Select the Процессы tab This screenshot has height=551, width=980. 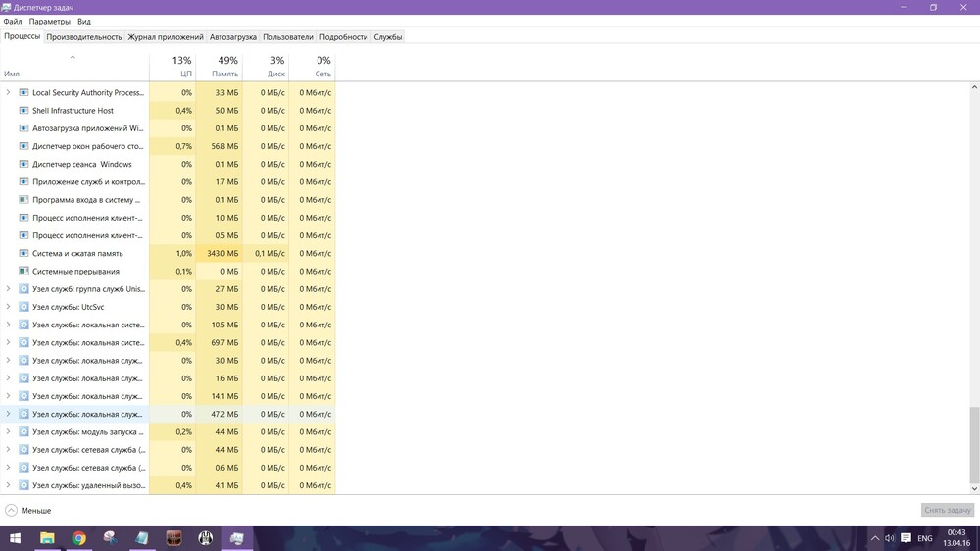pos(22,36)
